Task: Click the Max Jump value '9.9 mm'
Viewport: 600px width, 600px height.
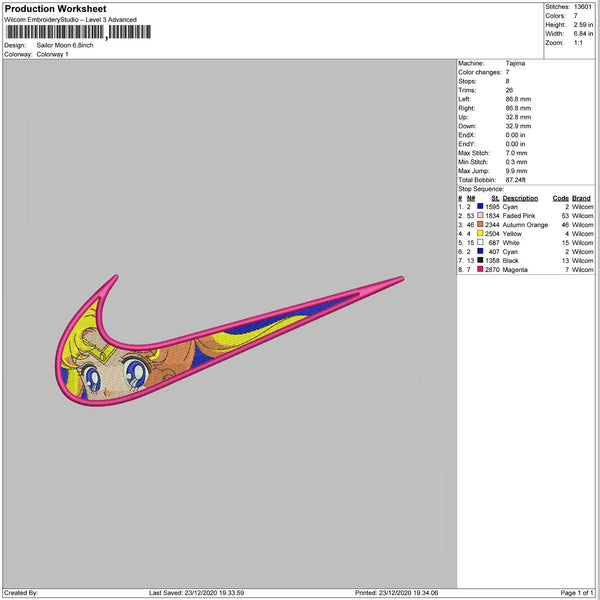Action: [x=516, y=171]
